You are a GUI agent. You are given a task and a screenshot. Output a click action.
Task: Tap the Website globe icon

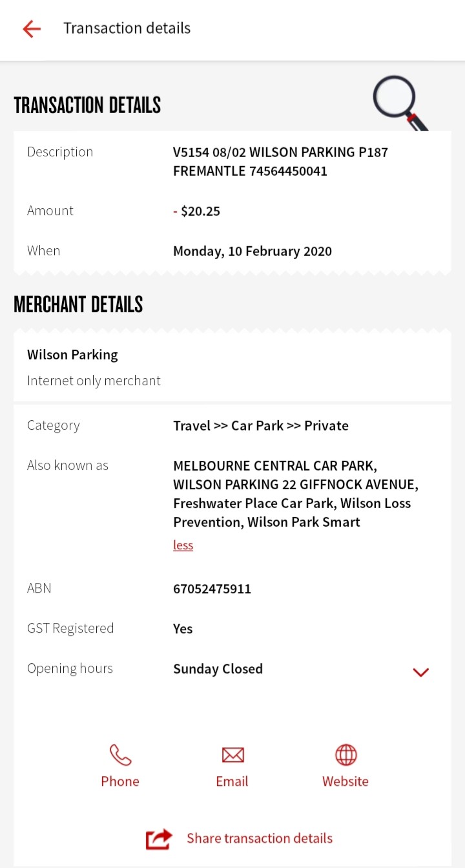tap(346, 754)
